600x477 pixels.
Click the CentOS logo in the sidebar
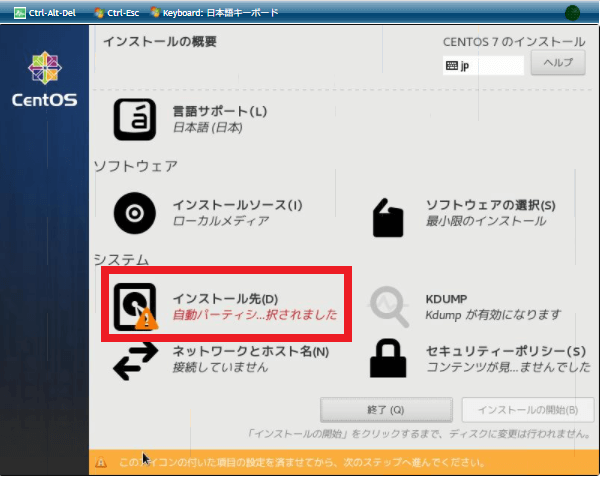[45, 79]
